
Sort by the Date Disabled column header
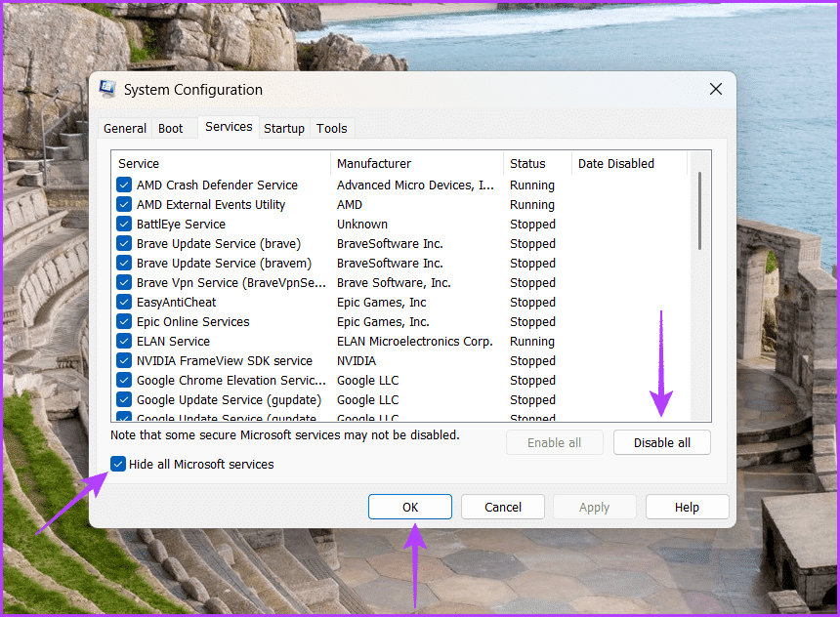click(629, 163)
